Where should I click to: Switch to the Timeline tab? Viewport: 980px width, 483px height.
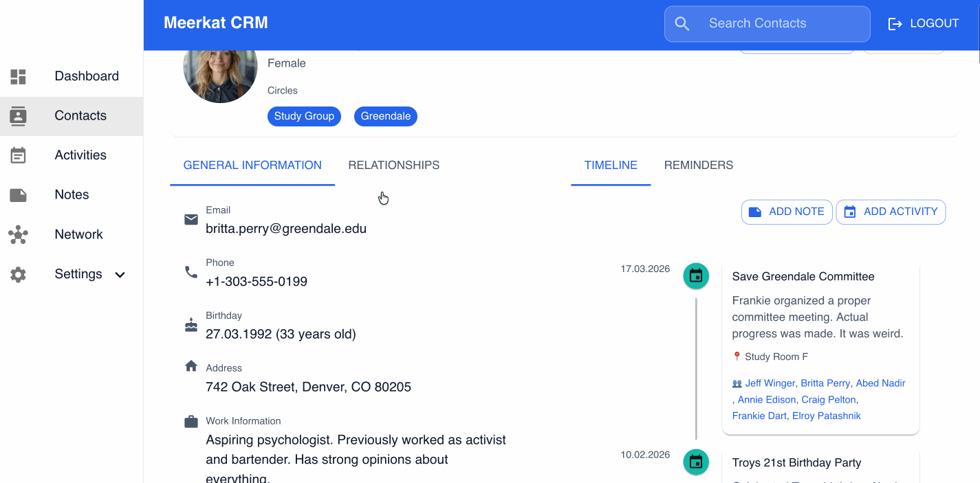tap(611, 166)
